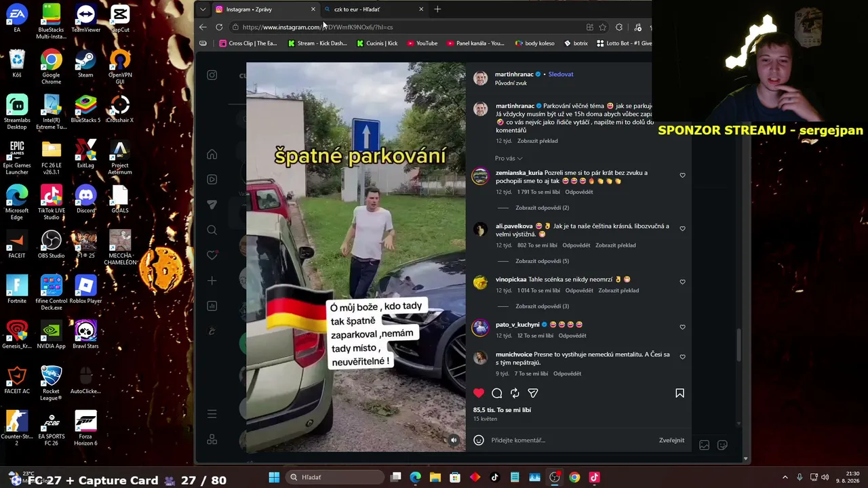This screenshot has height=488, width=868.
Task: Like pato_v_kuchyni's comment
Action: click(x=682, y=327)
